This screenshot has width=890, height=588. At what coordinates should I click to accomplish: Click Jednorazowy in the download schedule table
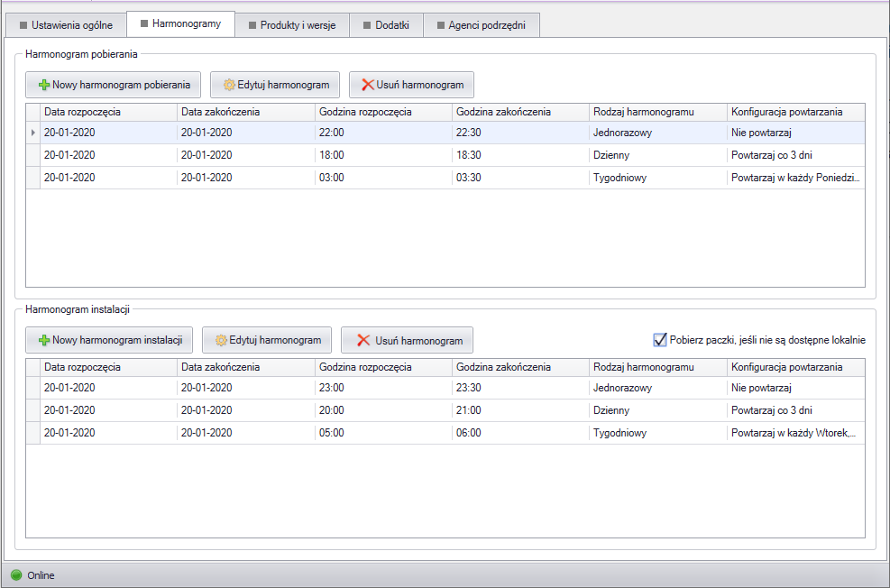tap(658, 133)
